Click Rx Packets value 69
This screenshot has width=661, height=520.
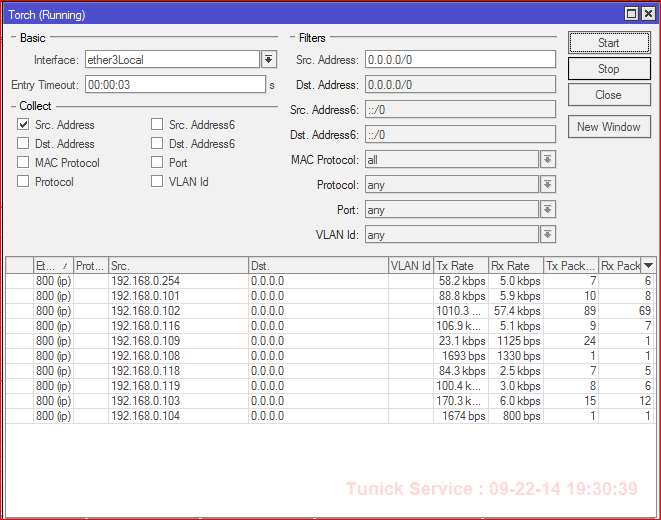point(645,311)
